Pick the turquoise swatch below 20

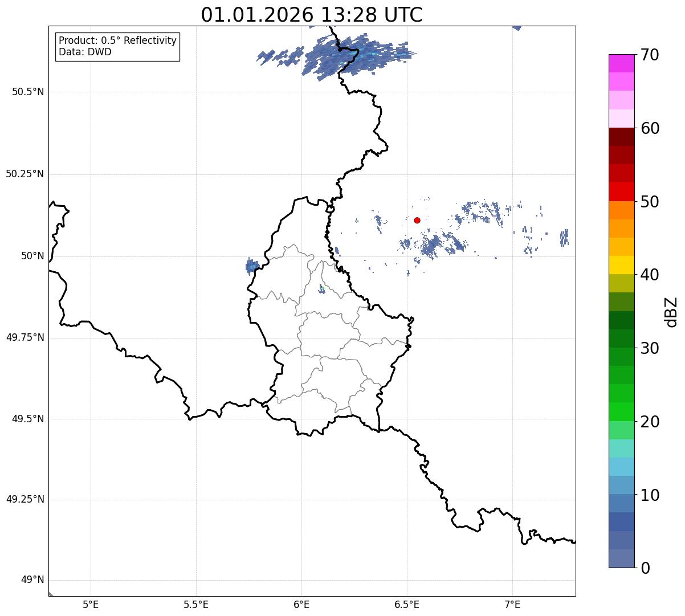(622, 448)
